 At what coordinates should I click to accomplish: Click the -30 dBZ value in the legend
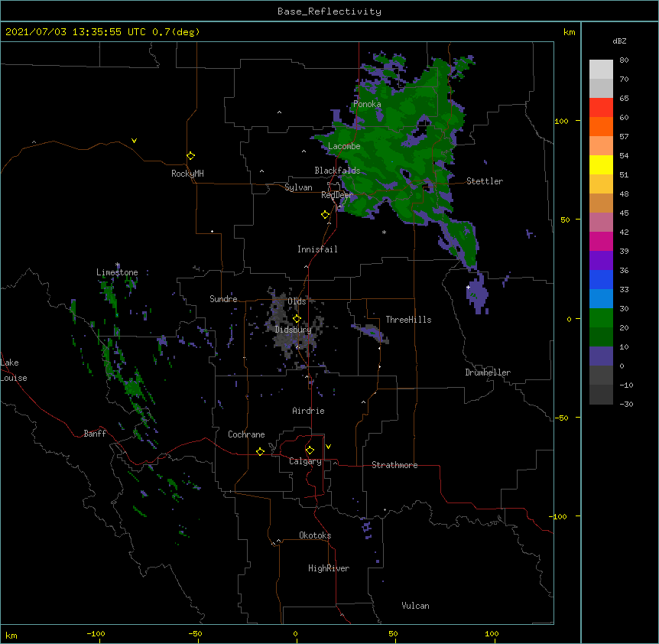pyautogui.click(x=626, y=404)
